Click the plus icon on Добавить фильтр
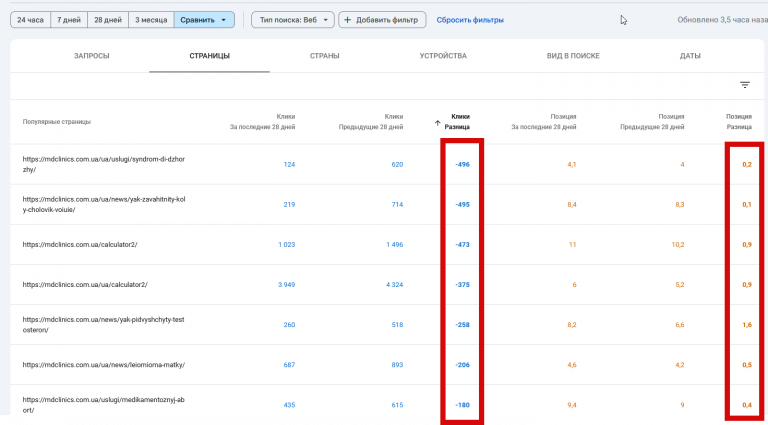Screen dimensions: 768x425 coord(347,20)
